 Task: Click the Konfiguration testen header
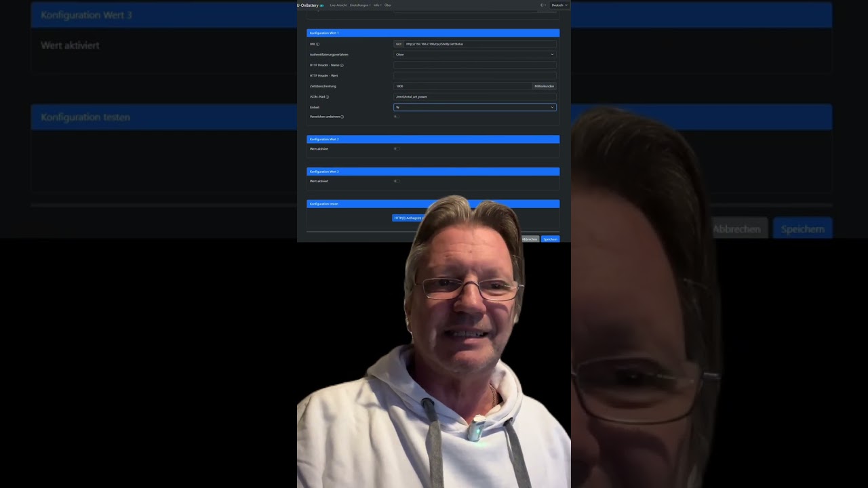433,203
